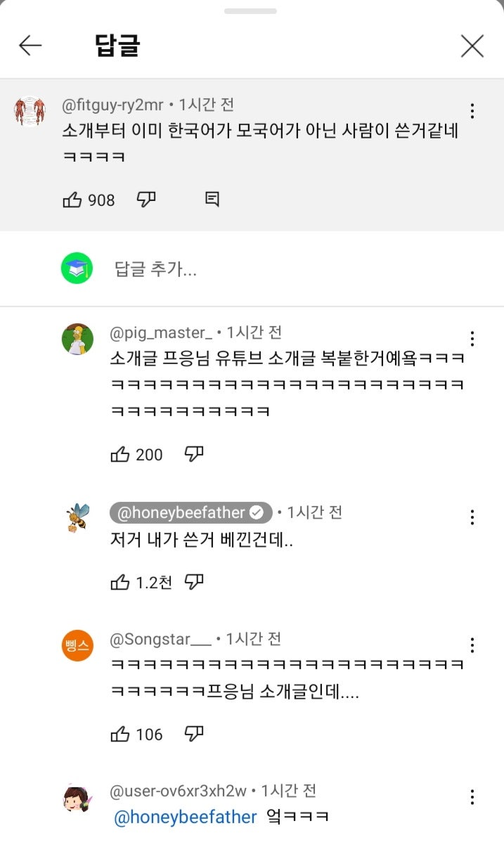
Task: Open more options for fitguy-ry2mr's comment
Action: [472, 111]
